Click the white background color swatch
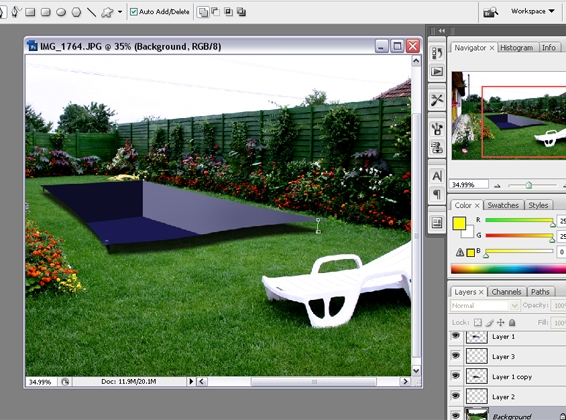Viewport: 566px width, 420px height. pyautogui.click(x=468, y=233)
